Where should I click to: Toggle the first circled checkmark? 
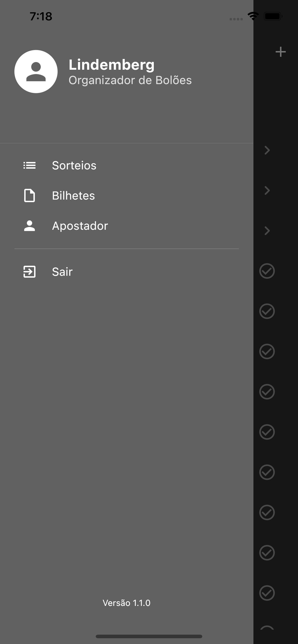pyautogui.click(x=267, y=271)
